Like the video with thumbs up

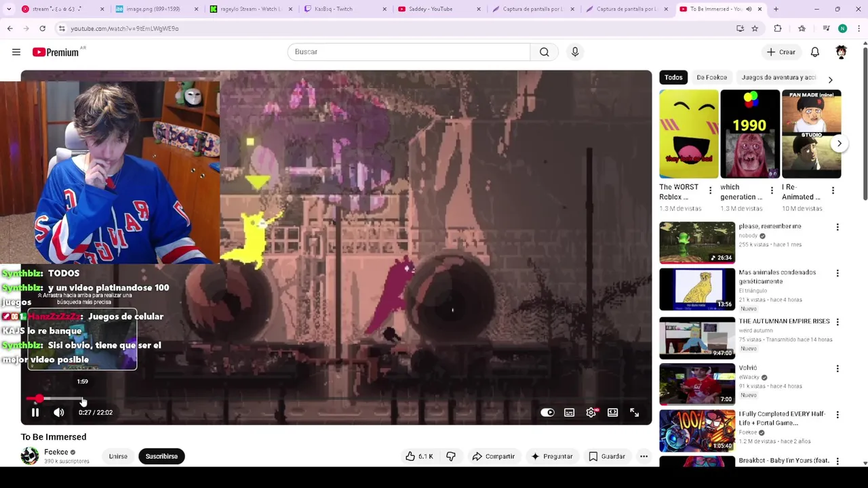click(419, 456)
